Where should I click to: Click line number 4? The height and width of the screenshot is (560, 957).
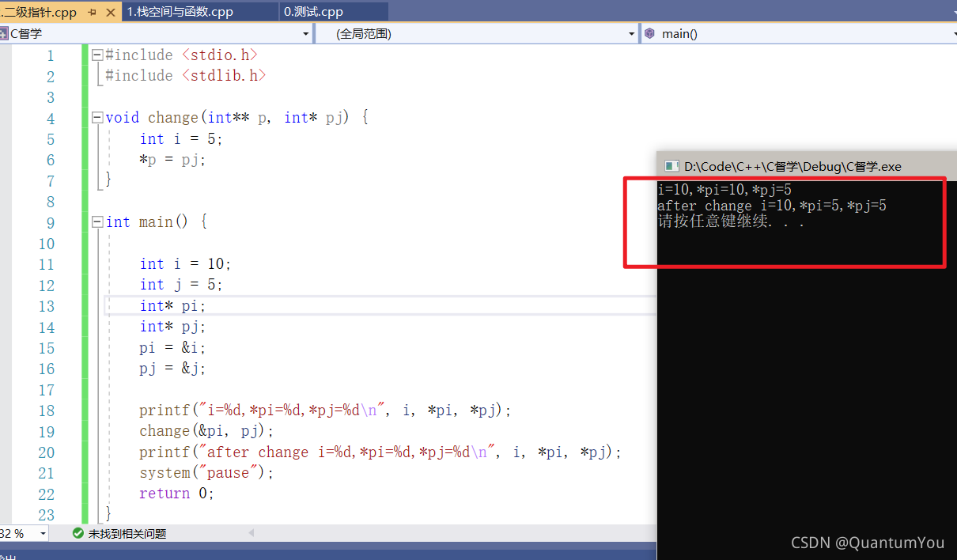pyautogui.click(x=51, y=119)
